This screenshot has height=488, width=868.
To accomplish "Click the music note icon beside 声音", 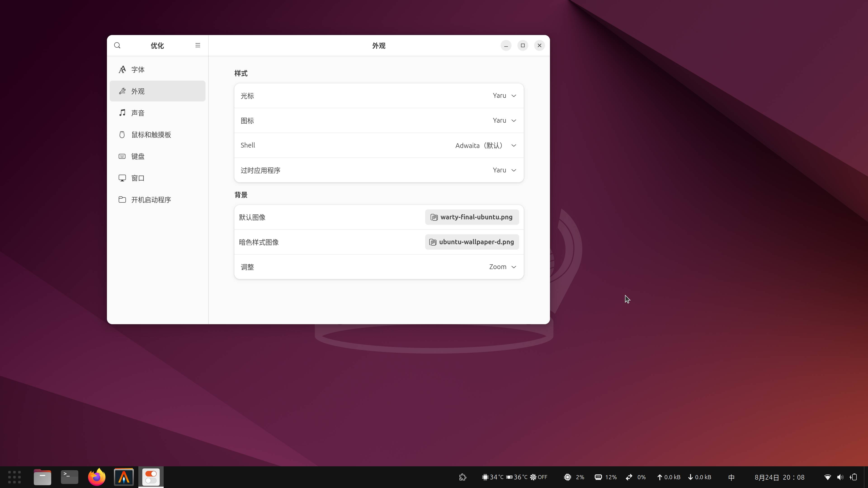I will click(x=122, y=113).
